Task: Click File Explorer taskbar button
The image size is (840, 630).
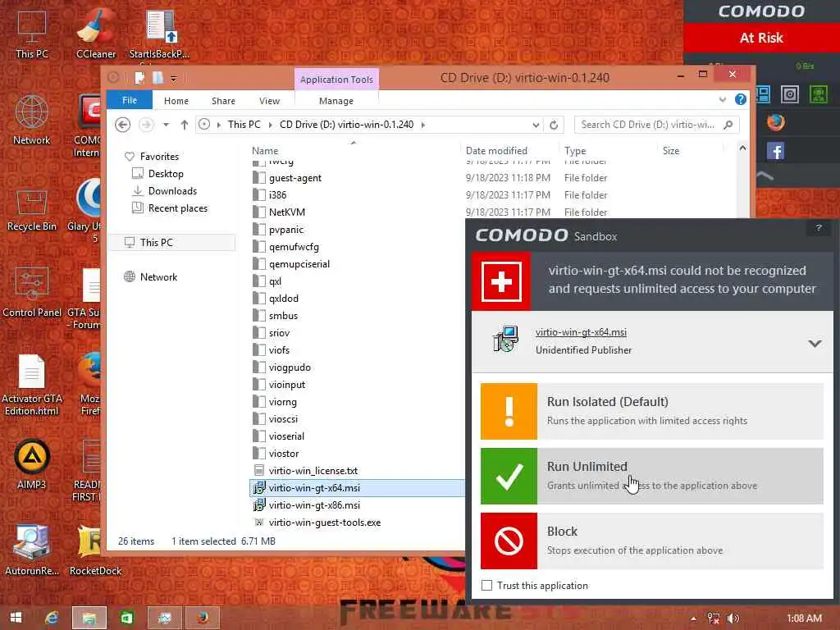Action: (89, 618)
